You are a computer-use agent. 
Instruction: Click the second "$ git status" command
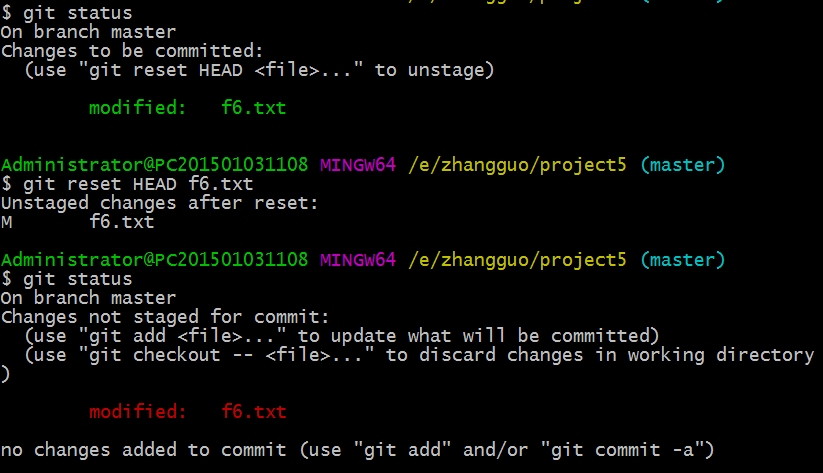coord(67,278)
